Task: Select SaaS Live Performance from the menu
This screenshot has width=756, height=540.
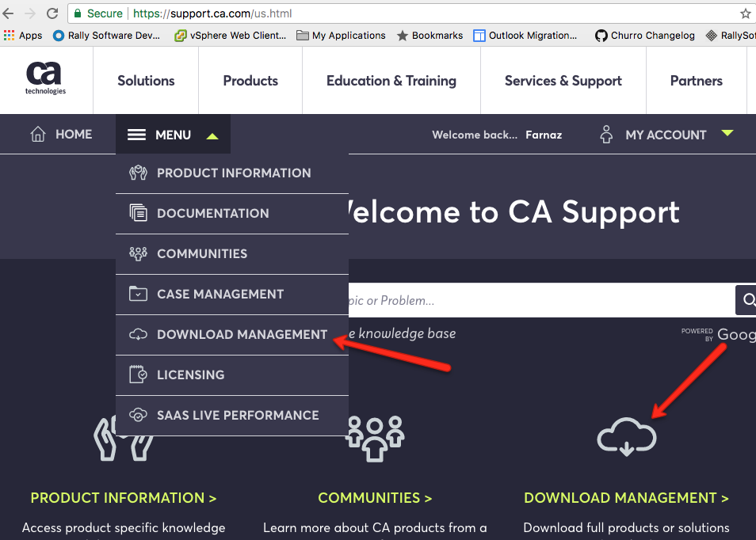Action: (x=232, y=416)
